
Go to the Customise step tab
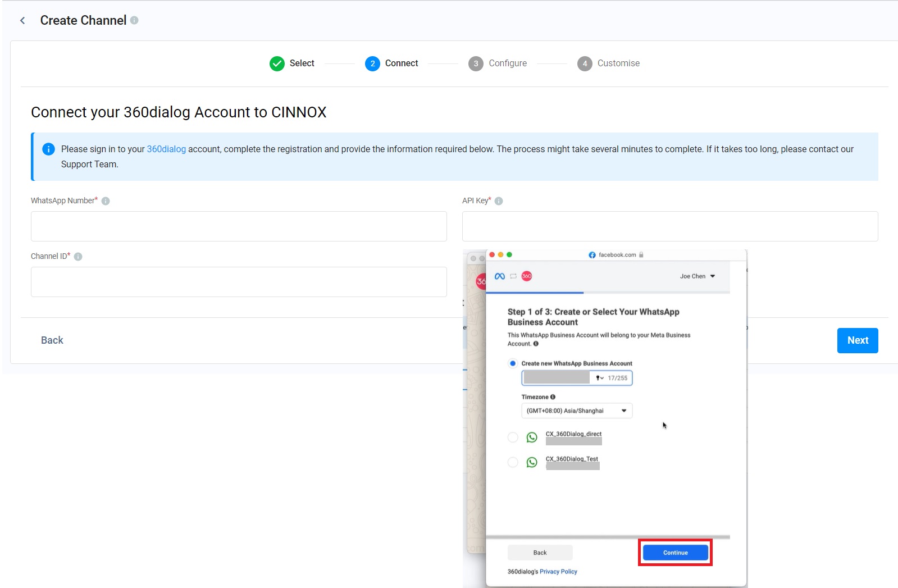pyautogui.click(x=609, y=63)
